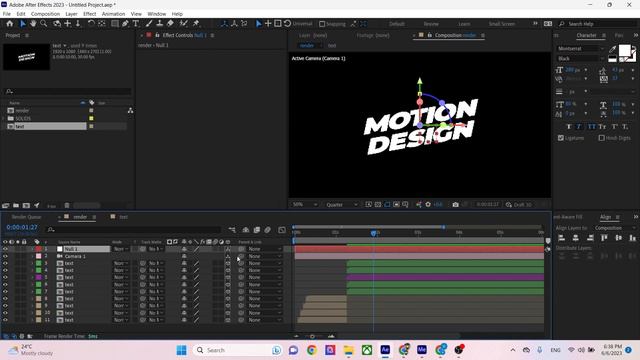Switch to the Render Queue tab

(26, 217)
